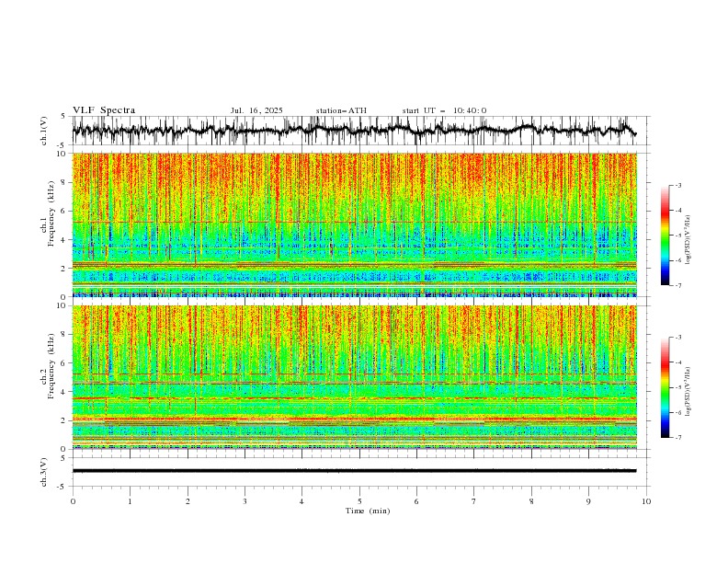
Task: Click the date 'Jul. 16, 2025'
Action: [256, 110]
